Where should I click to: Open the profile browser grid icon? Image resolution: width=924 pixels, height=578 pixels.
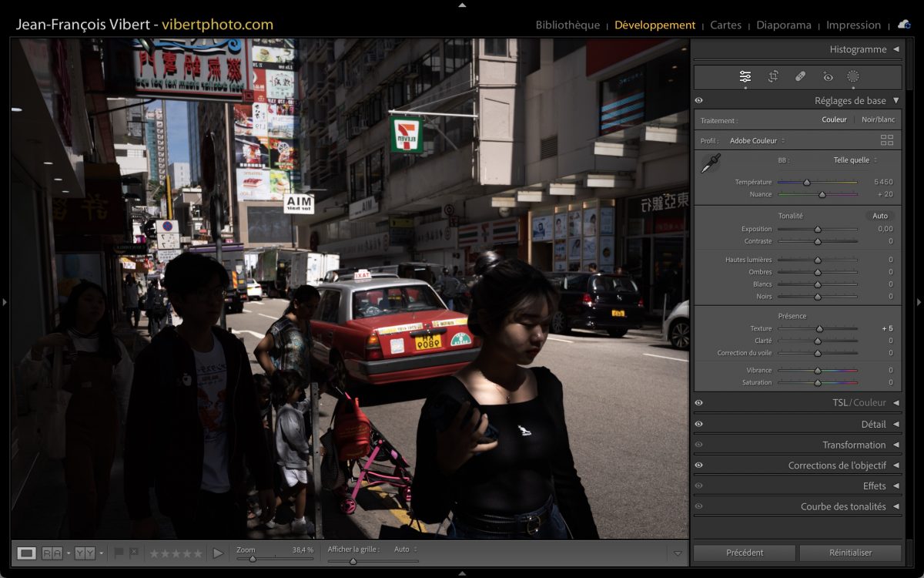click(x=887, y=140)
